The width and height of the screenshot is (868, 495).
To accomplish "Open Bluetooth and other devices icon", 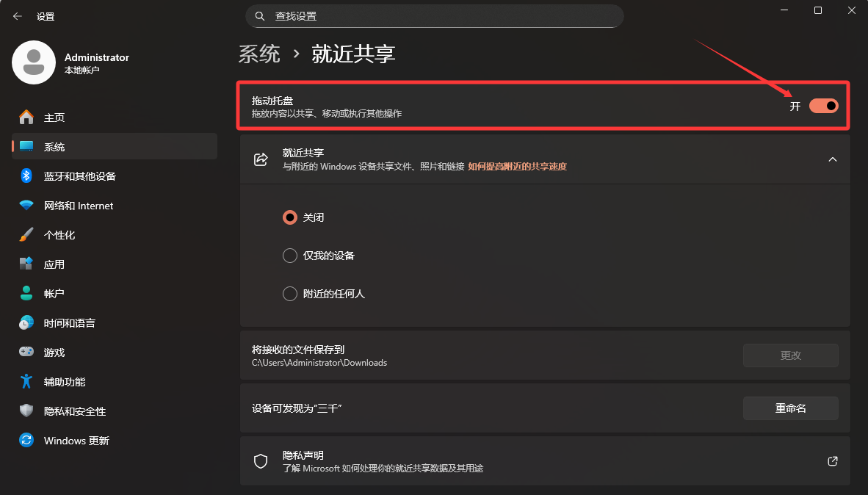I will coord(26,176).
